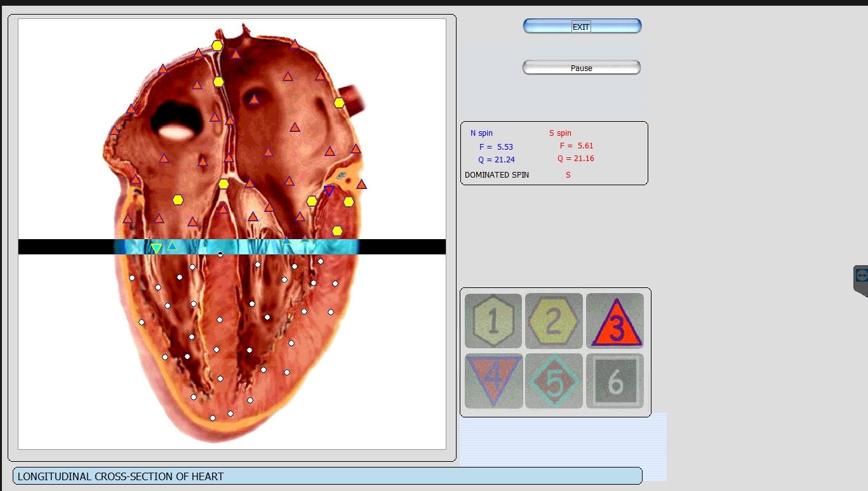
Task: Select the hexagon 2 legend icon
Action: tap(554, 320)
